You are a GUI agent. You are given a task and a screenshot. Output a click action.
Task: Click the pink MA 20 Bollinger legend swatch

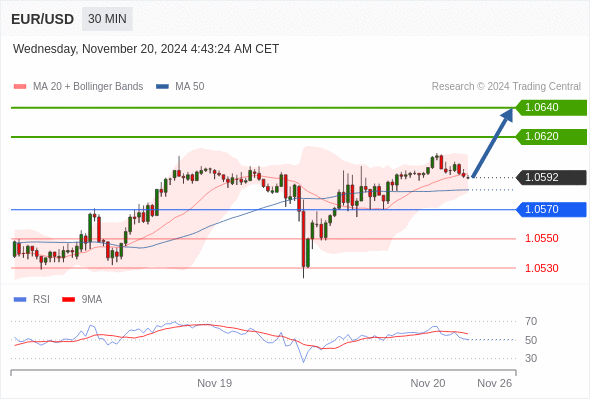click(x=20, y=87)
